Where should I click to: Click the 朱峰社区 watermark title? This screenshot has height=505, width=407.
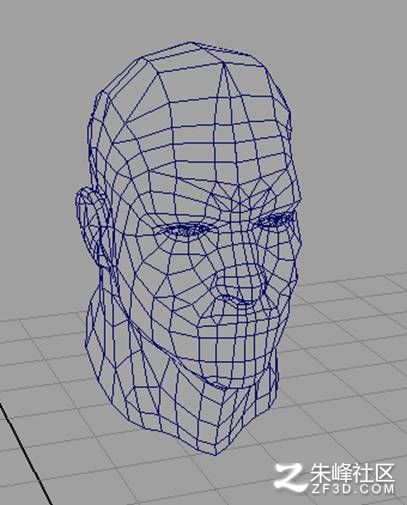tap(352, 472)
